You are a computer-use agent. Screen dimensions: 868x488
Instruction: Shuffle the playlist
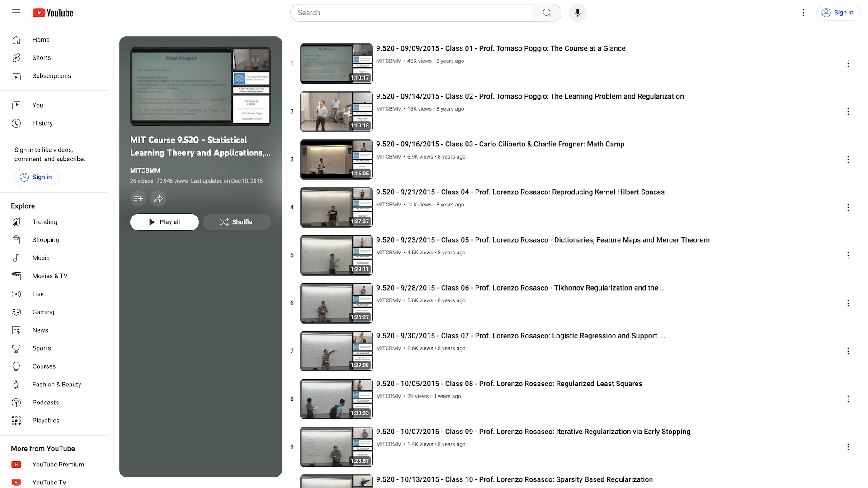click(237, 222)
